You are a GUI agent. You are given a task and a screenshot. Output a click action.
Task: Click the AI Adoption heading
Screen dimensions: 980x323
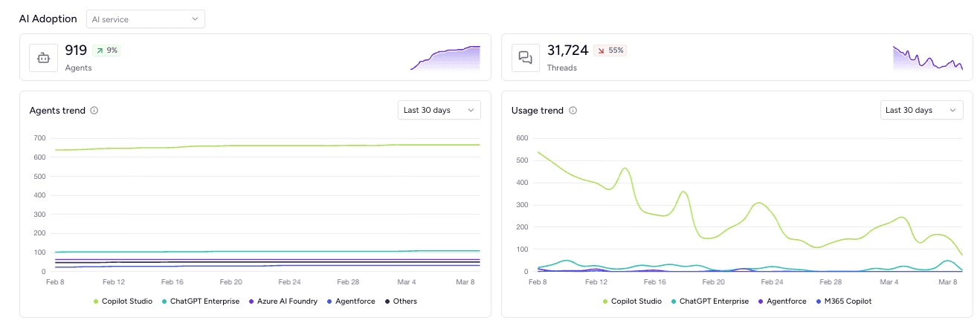[48, 19]
